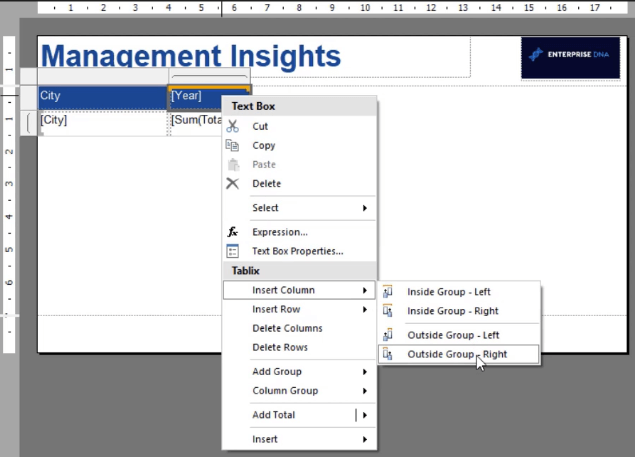Expand the Insert Column submenu

tap(300, 290)
